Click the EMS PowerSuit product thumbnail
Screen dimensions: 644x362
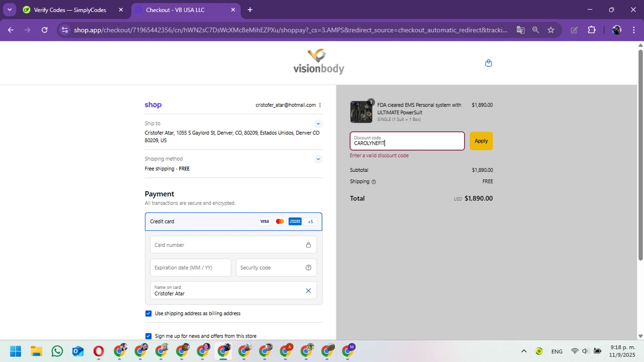pyautogui.click(x=361, y=112)
